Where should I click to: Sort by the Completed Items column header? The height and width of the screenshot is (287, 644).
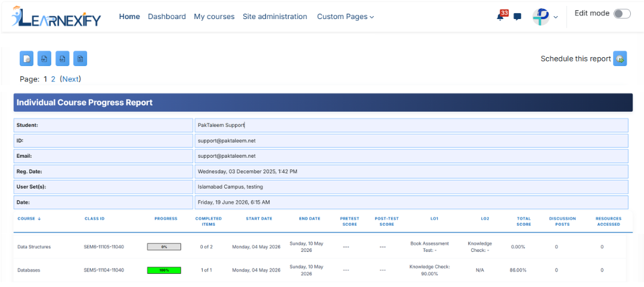[x=208, y=222]
